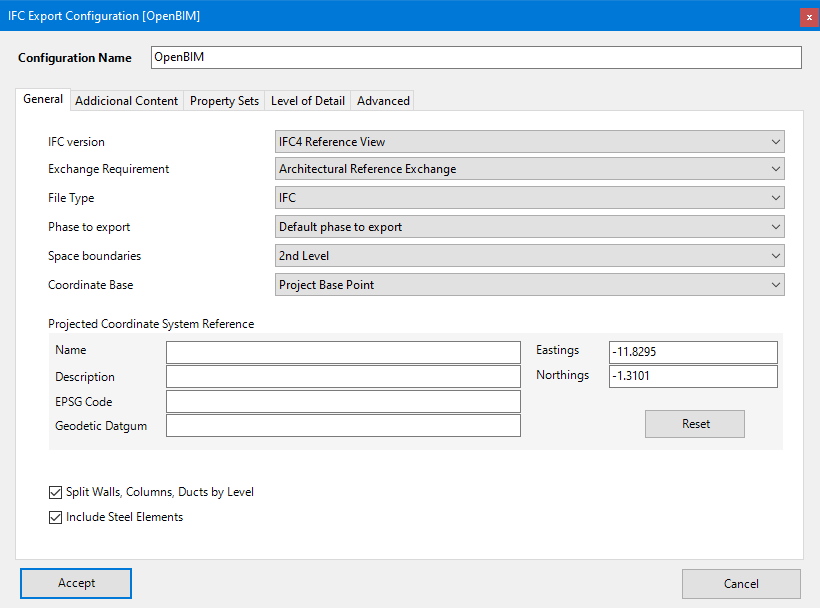Open the File Type dropdown
Screen dimensions: 820x608
[529, 198]
